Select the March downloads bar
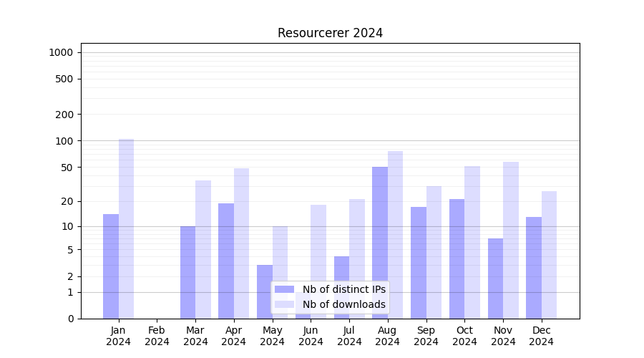 click(203, 249)
